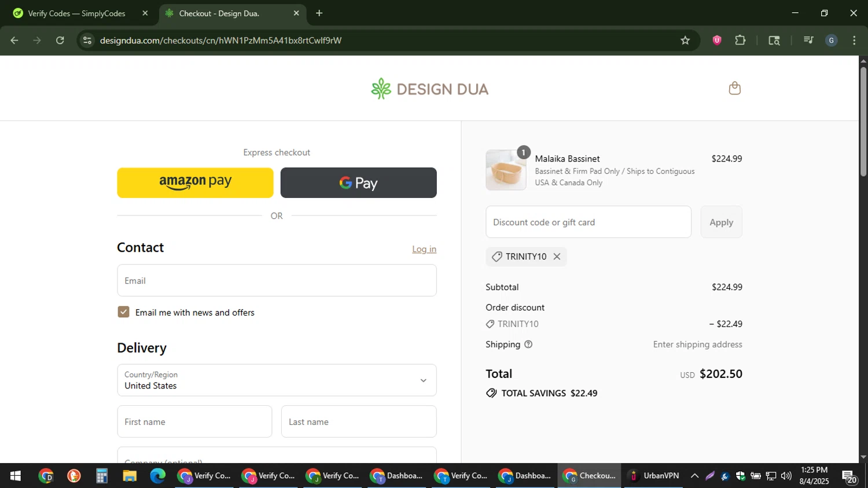
Task: Click the USD $202.50 total amount
Action: [711, 374]
